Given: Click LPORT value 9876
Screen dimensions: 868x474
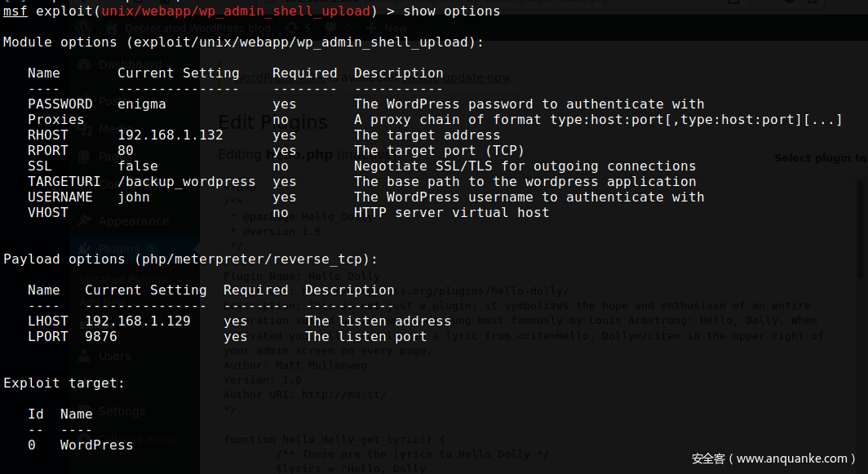Looking at the screenshot, I should pos(101,337).
